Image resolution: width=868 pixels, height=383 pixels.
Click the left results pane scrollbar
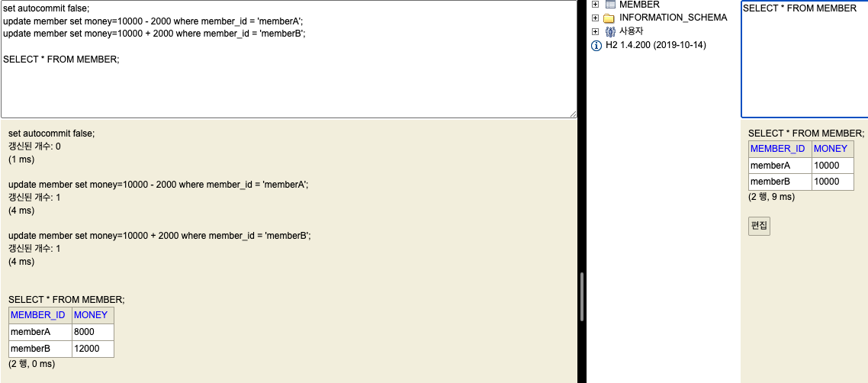pyautogui.click(x=582, y=297)
